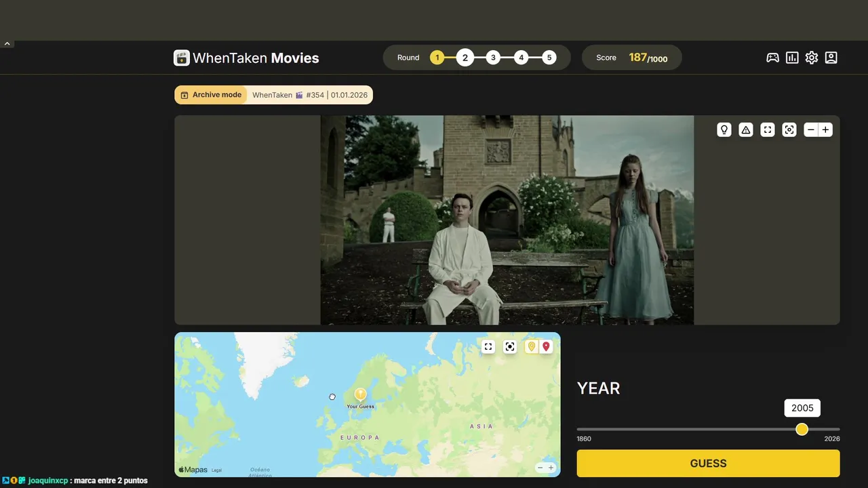The image size is (868, 488).
Task: Zoom out the movie still with minus
Action: click(811, 129)
